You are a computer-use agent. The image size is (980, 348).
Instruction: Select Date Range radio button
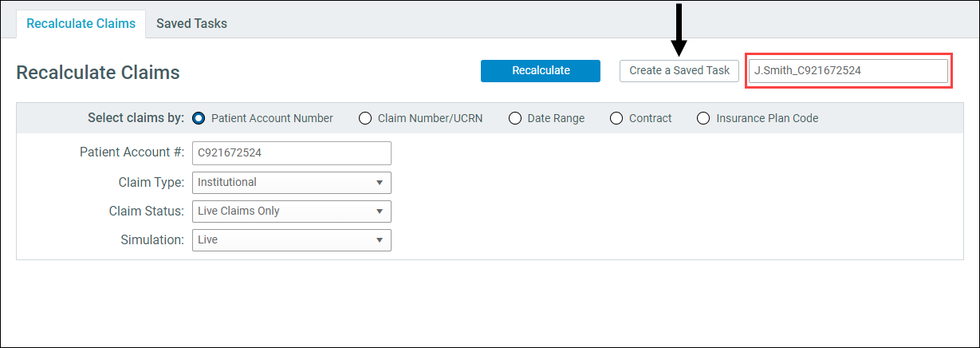click(x=515, y=118)
